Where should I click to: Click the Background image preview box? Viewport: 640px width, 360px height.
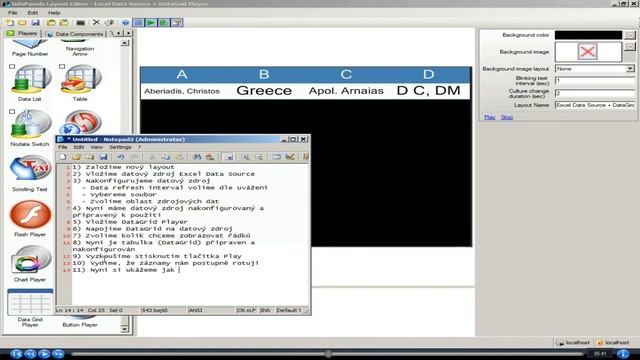[588, 52]
